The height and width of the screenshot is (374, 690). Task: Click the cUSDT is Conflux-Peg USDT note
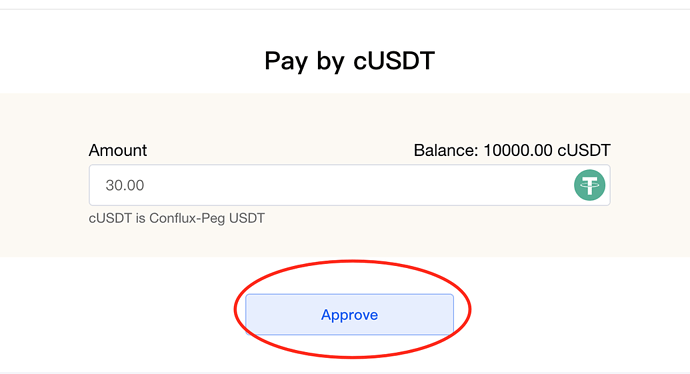176,218
